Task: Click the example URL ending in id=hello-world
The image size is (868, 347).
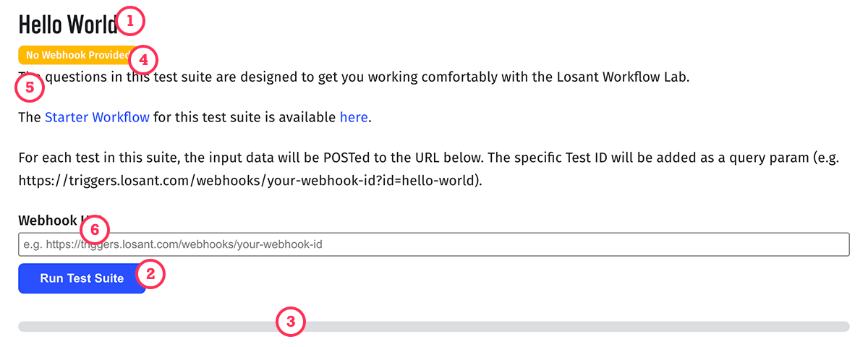Action: click(249, 181)
